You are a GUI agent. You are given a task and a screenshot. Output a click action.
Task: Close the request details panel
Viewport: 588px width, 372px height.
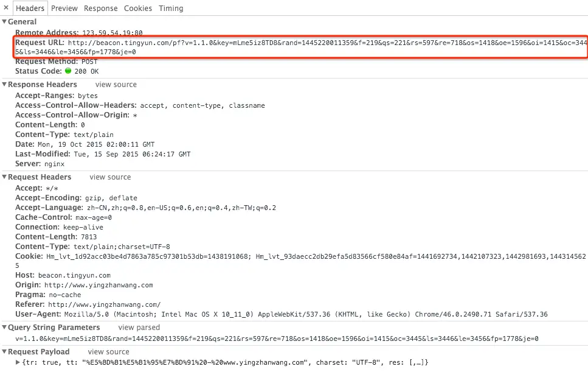[x=5, y=8]
